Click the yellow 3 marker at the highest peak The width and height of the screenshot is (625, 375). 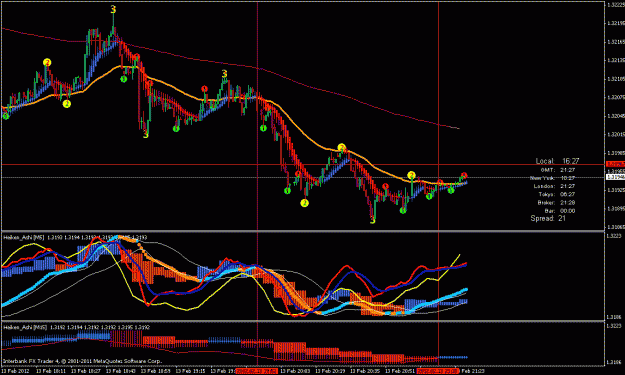click(113, 10)
